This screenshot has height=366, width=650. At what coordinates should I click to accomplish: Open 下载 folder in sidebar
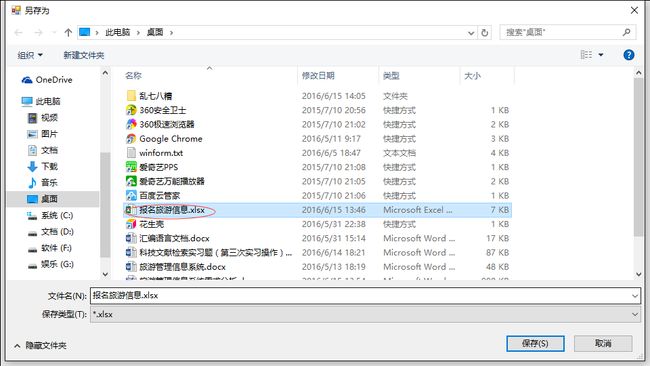[42, 166]
